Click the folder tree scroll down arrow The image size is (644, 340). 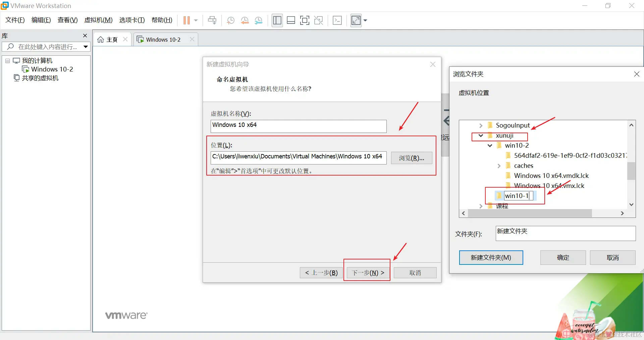pos(631,204)
